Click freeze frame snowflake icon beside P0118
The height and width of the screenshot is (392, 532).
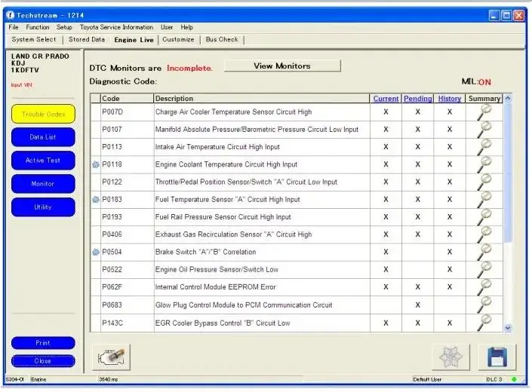pos(96,164)
